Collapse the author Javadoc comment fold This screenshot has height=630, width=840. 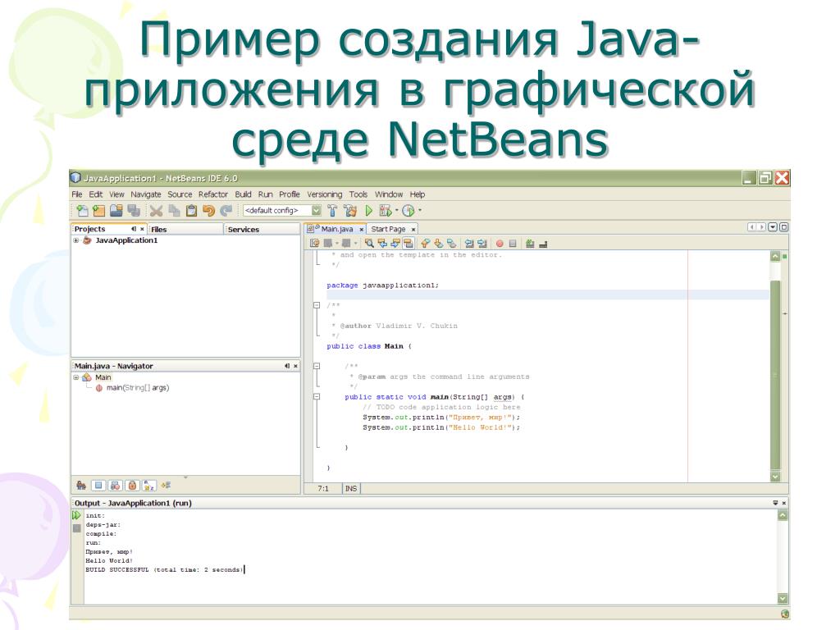pos(317,305)
